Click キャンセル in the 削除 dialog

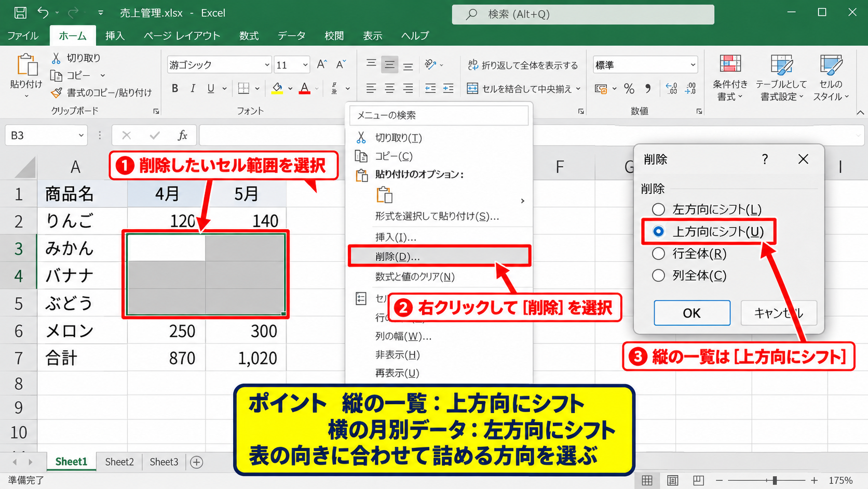click(x=779, y=313)
